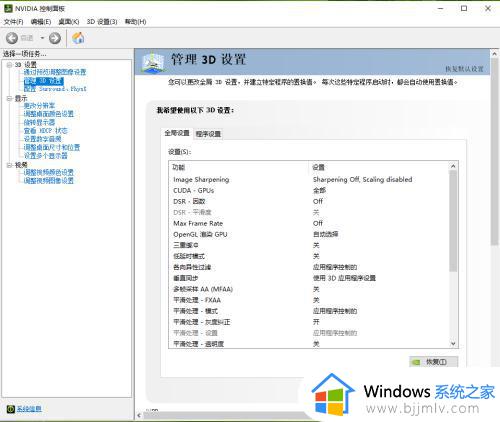Select 调整桌面尺寸和位置 in the tree
500x422 pixels.
pyautogui.click(x=52, y=147)
